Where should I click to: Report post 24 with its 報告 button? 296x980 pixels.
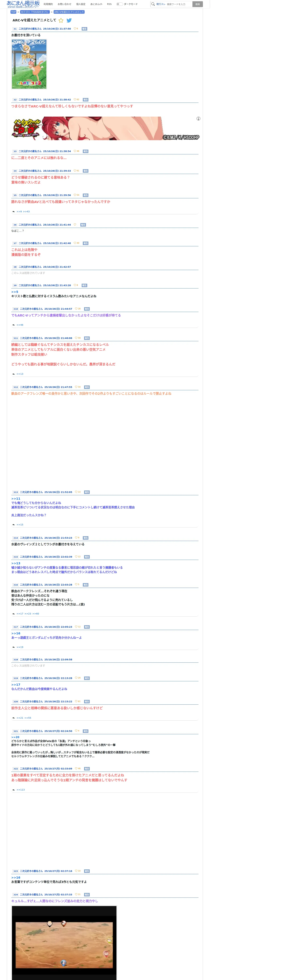[x=87, y=895]
